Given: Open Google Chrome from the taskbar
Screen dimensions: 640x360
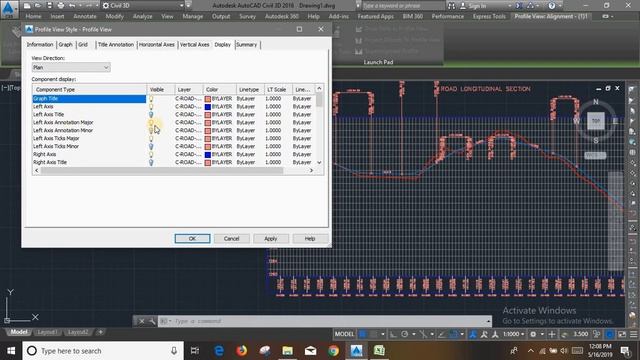Looking at the screenshot, I should (x=333, y=351).
